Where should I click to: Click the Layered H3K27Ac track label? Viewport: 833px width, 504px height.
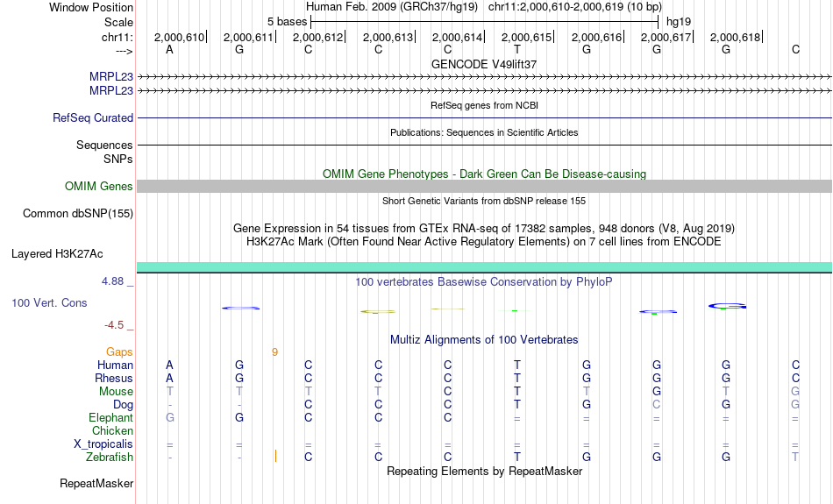[x=57, y=254]
